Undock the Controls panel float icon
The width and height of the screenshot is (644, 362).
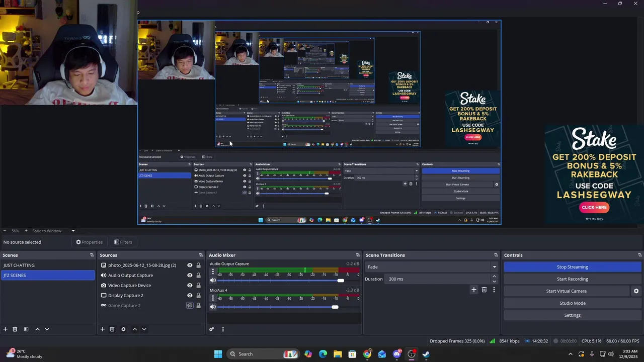(640, 255)
